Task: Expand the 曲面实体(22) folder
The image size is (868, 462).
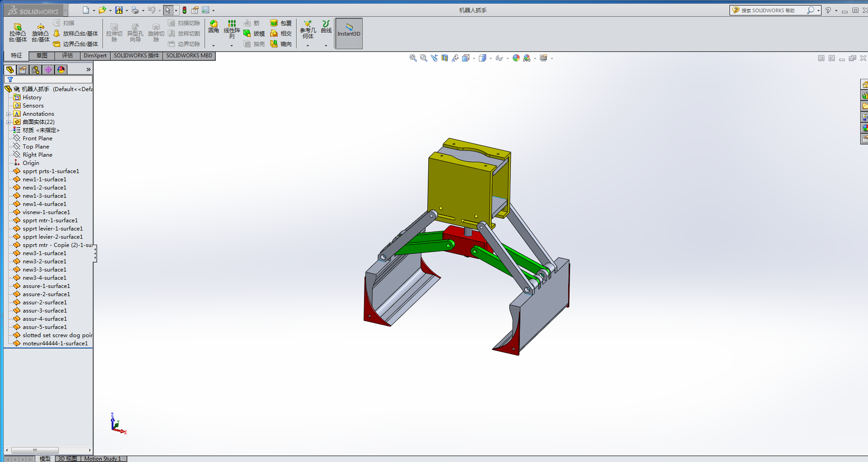Action: coord(8,122)
